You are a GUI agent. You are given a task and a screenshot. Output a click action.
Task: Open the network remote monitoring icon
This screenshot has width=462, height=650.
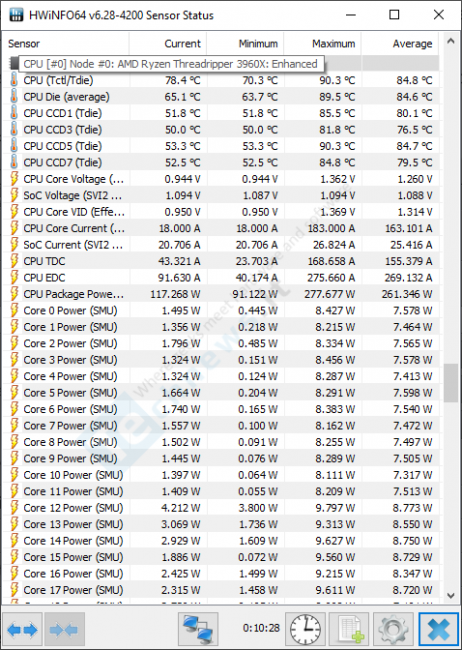[x=198, y=629]
